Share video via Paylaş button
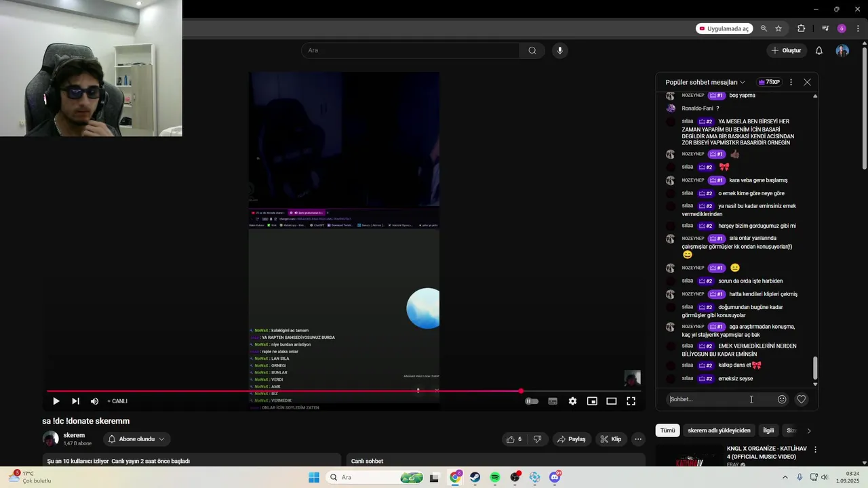The image size is (868, 488). pos(572,439)
